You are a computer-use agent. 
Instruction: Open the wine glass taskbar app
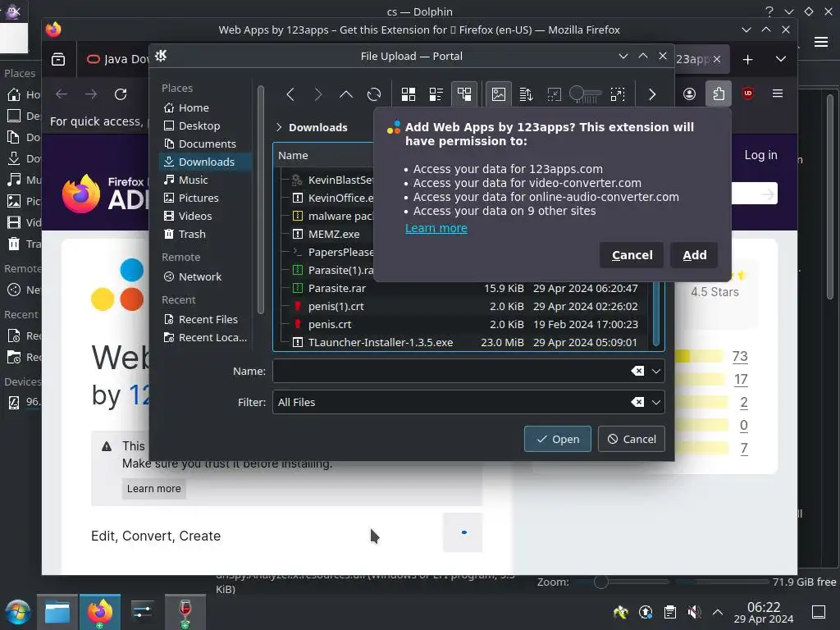click(x=185, y=612)
